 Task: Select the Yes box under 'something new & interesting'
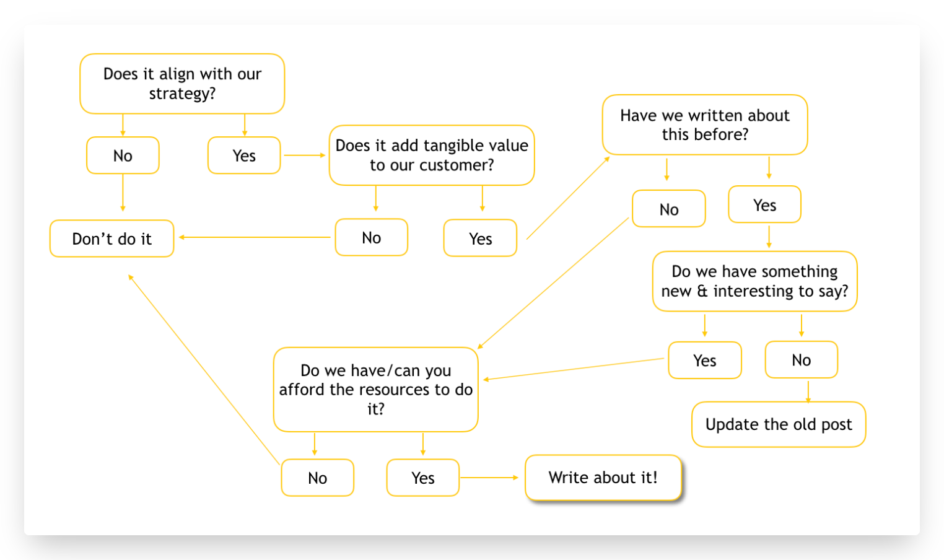pos(705,360)
